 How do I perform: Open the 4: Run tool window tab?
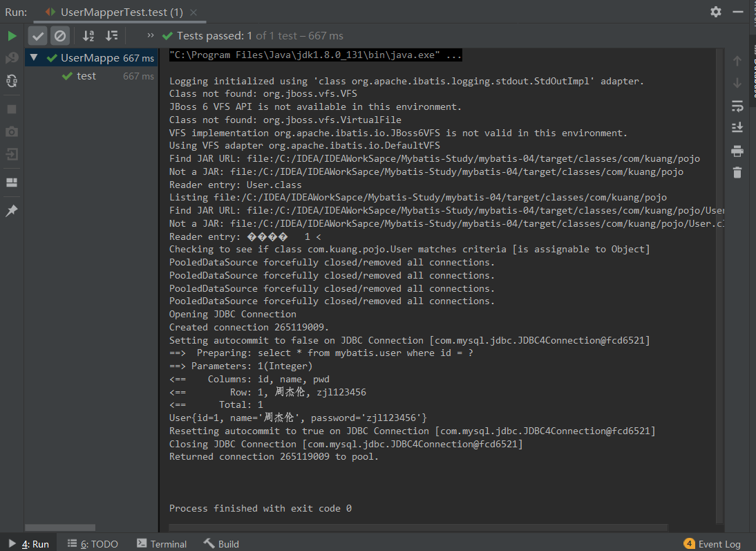30,544
